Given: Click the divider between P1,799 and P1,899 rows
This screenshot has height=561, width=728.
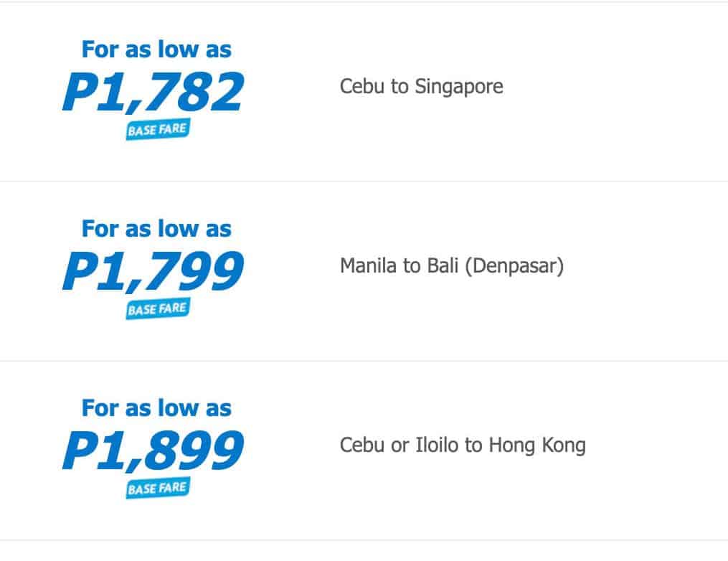Looking at the screenshot, I should 364,361.
